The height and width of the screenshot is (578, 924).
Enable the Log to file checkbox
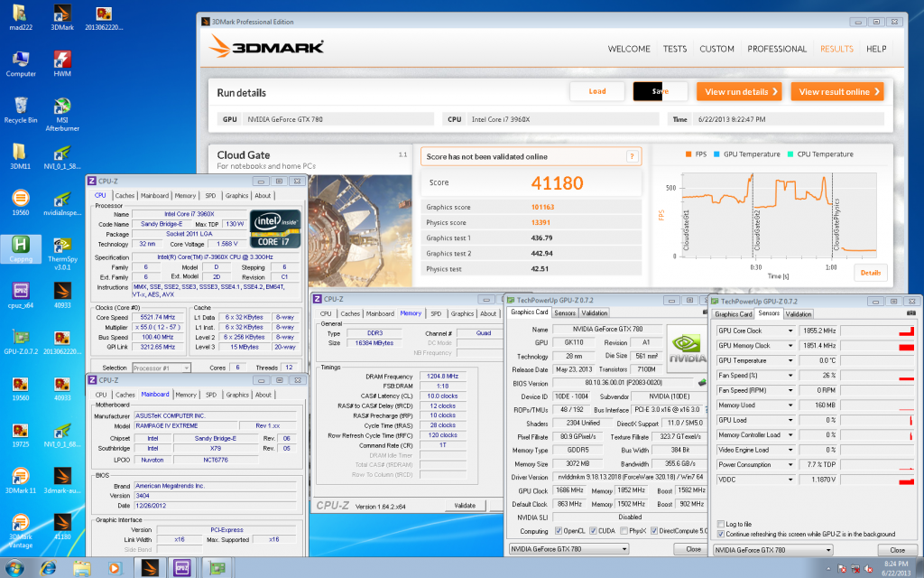pyautogui.click(x=719, y=524)
